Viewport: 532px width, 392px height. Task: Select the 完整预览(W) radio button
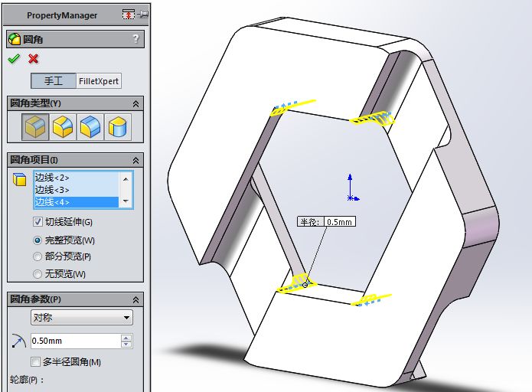coord(38,240)
